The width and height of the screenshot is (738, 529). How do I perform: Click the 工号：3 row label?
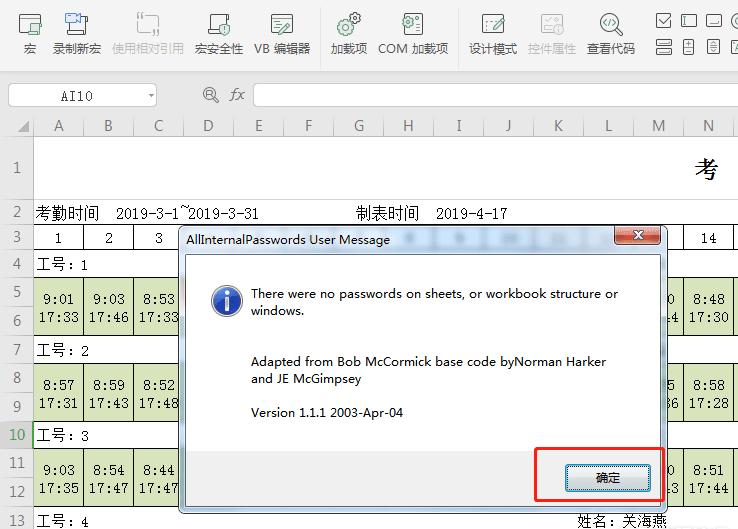pyautogui.click(x=63, y=435)
